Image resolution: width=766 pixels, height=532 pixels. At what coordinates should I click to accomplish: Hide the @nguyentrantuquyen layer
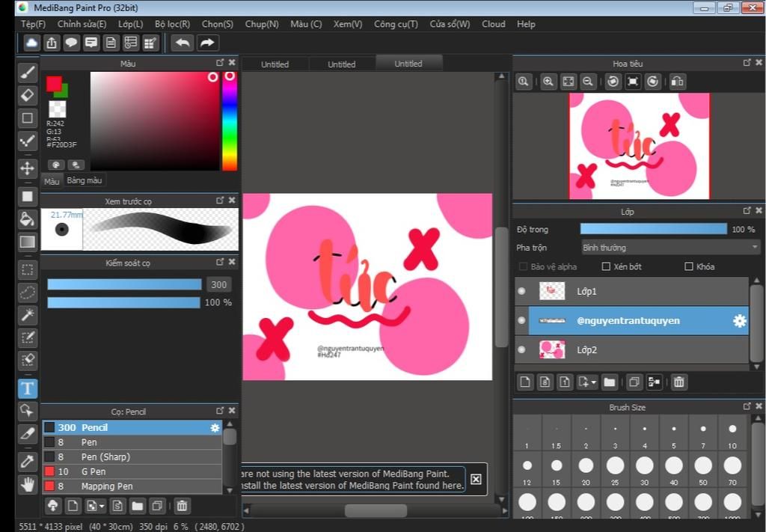pos(521,320)
